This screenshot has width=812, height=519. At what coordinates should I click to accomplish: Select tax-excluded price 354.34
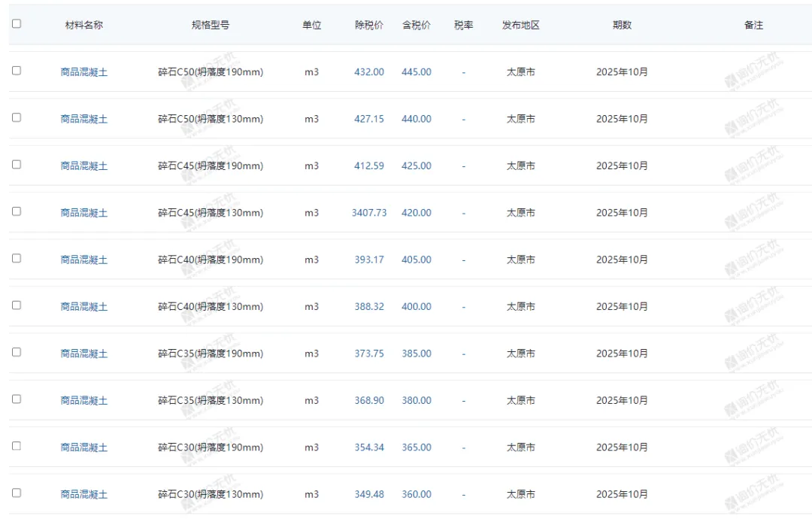369,447
